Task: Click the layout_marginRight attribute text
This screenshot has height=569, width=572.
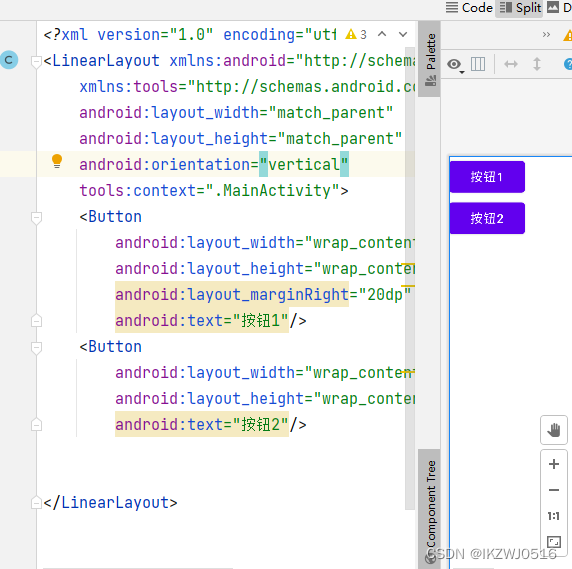Action: [232, 294]
